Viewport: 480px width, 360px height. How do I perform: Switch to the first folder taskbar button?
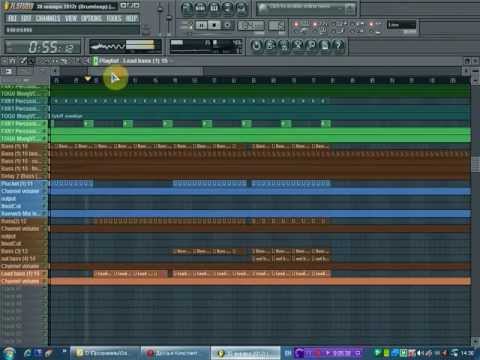tap(106, 353)
